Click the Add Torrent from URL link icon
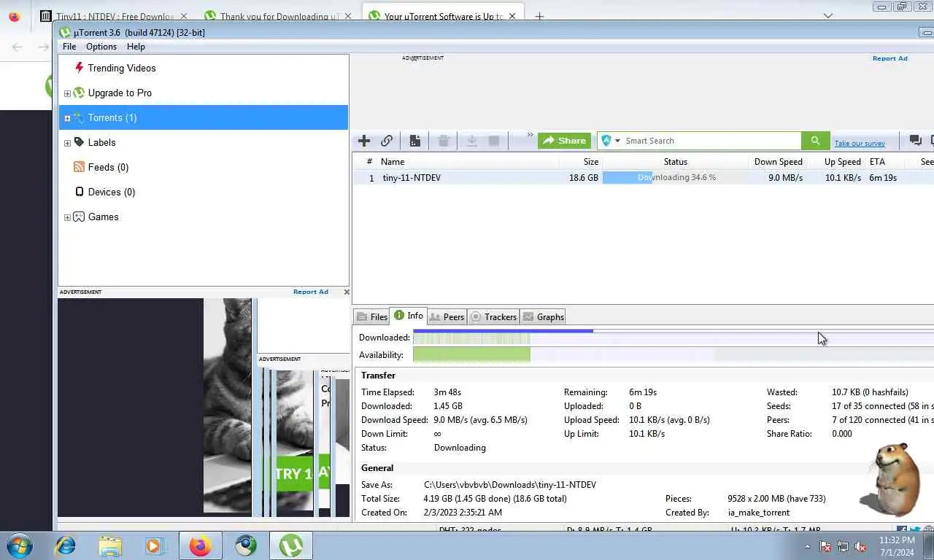Screen dimensions: 934x560 (x=387, y=141)
